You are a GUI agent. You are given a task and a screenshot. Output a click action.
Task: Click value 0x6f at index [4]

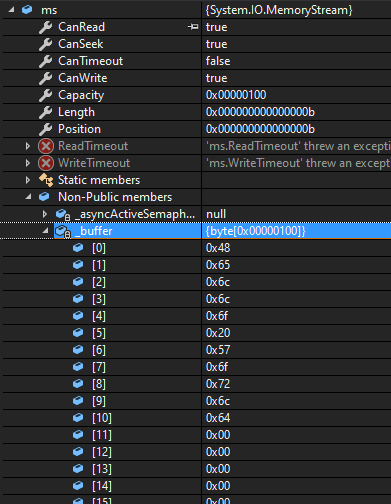[217, 316]
